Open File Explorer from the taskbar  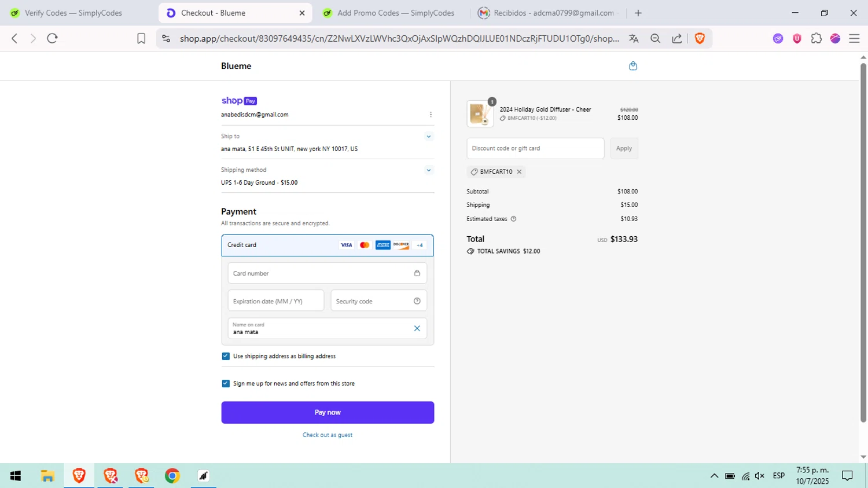(47, 476)
